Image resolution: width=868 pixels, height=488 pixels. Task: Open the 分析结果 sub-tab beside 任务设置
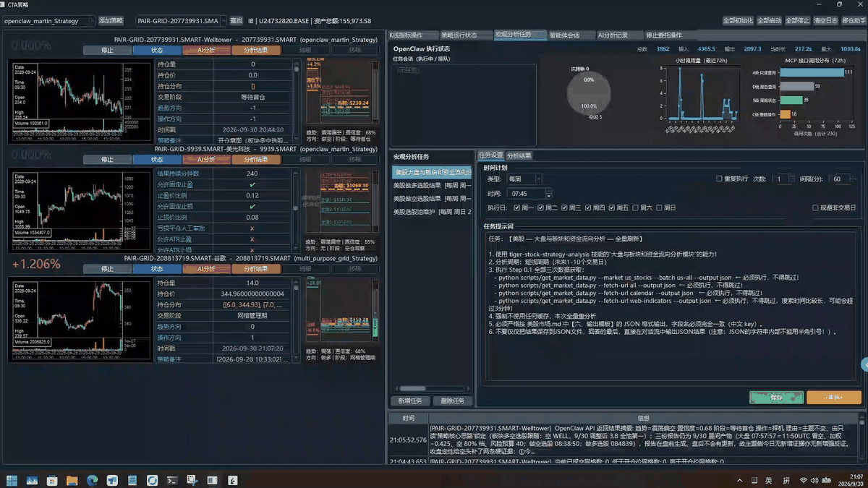pos(519,155)
